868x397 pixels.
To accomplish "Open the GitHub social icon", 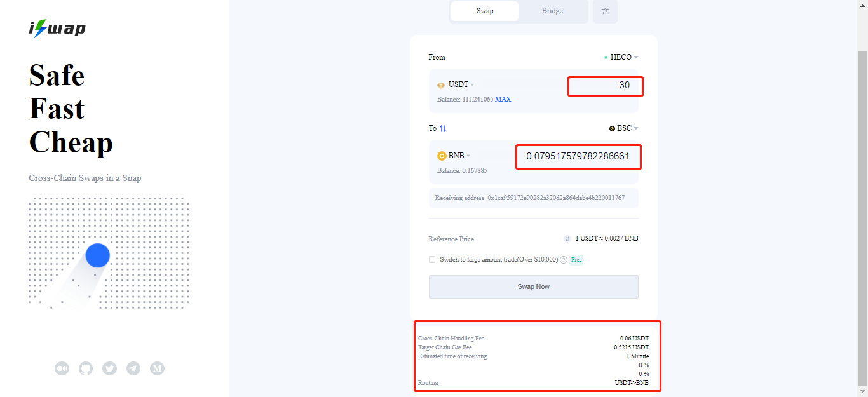I will 86,368.
